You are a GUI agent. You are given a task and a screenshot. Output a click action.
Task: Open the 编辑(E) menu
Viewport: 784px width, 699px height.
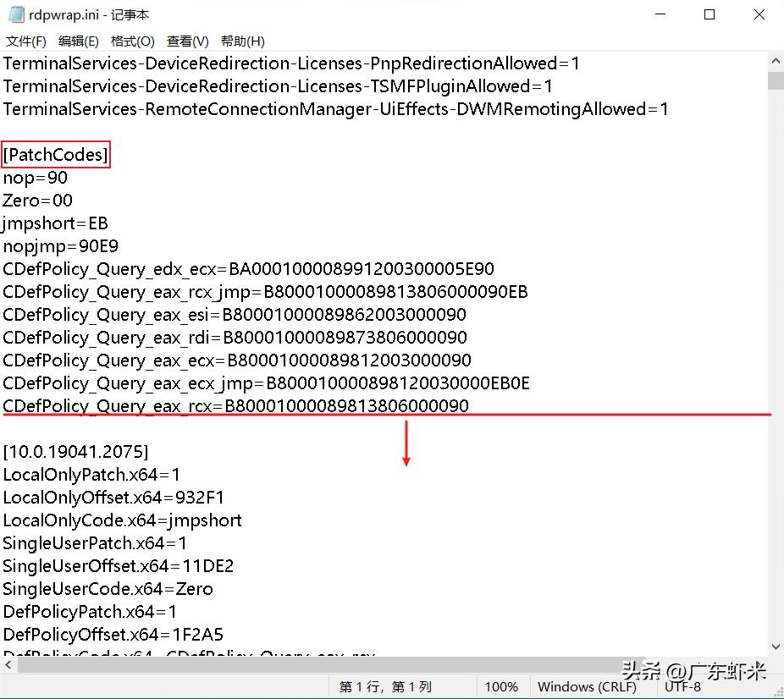pyautogui.click(x=78, y=40)
